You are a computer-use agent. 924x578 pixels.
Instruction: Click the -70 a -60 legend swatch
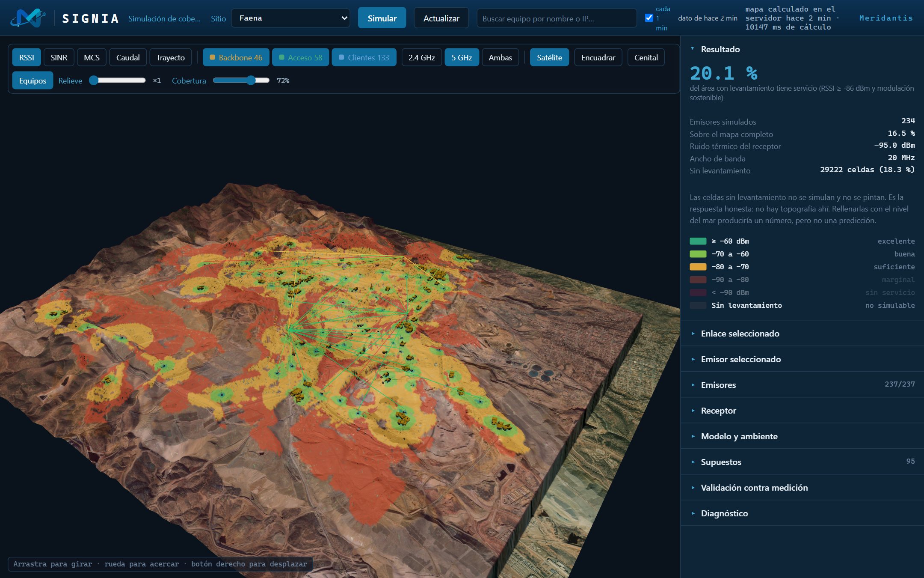coord(698,254)
